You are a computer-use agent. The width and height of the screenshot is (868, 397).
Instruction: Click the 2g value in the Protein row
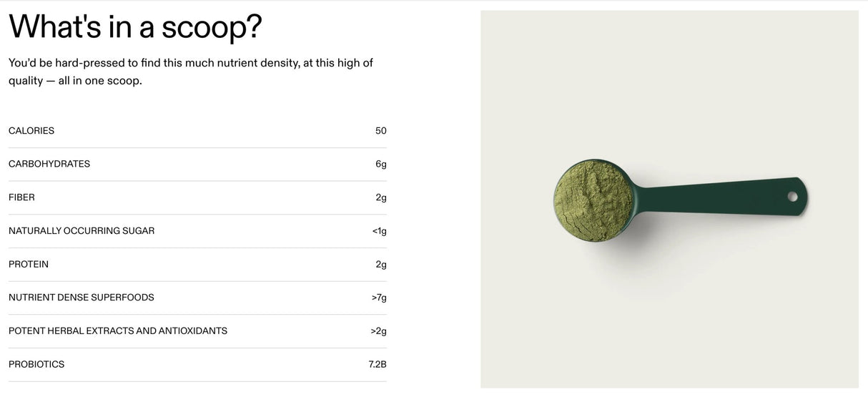(380, 264)
